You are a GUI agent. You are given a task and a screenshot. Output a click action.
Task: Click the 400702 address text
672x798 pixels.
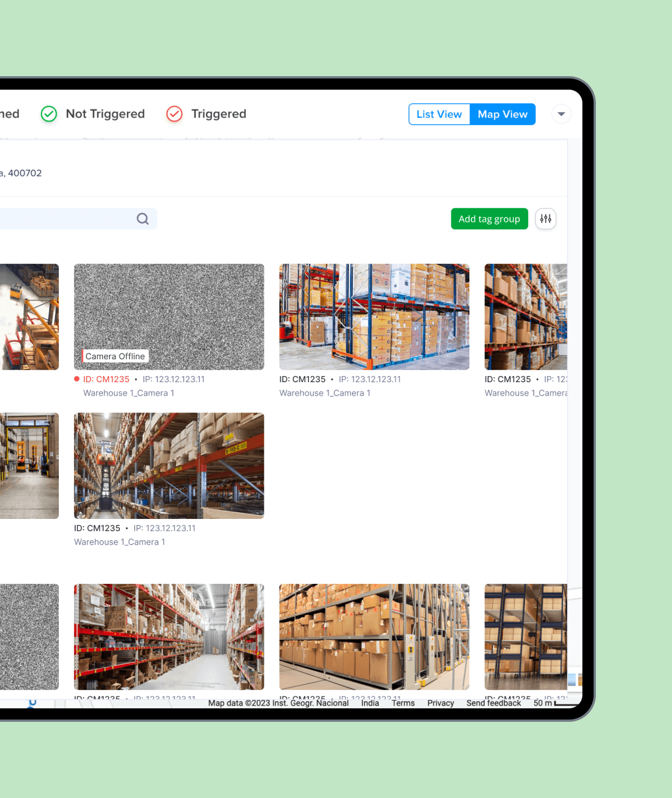coord(25,173)
